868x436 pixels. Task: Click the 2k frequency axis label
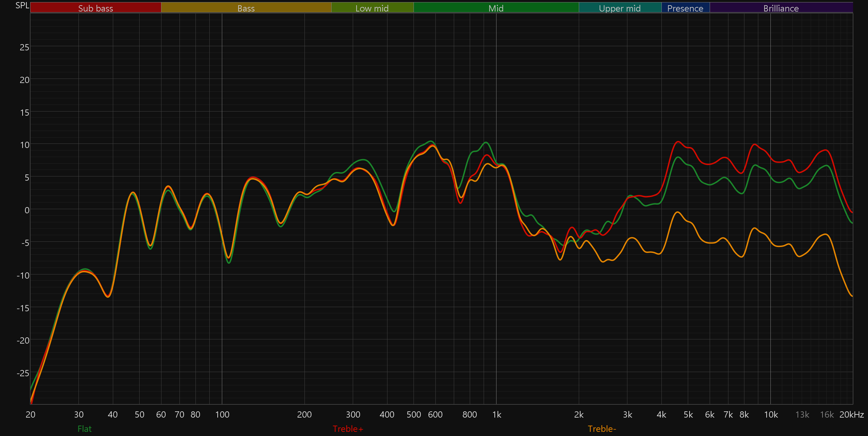(x=579, y=414)
